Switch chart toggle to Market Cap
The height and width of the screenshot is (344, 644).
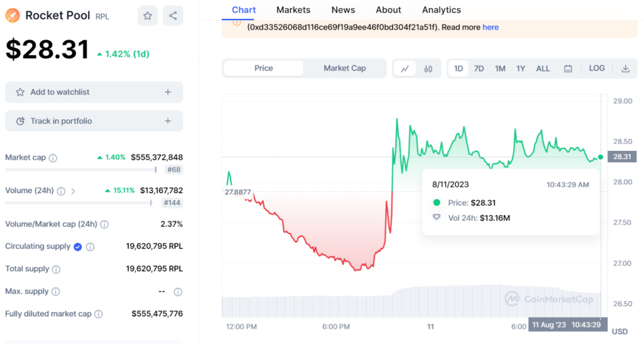point(344,68)
